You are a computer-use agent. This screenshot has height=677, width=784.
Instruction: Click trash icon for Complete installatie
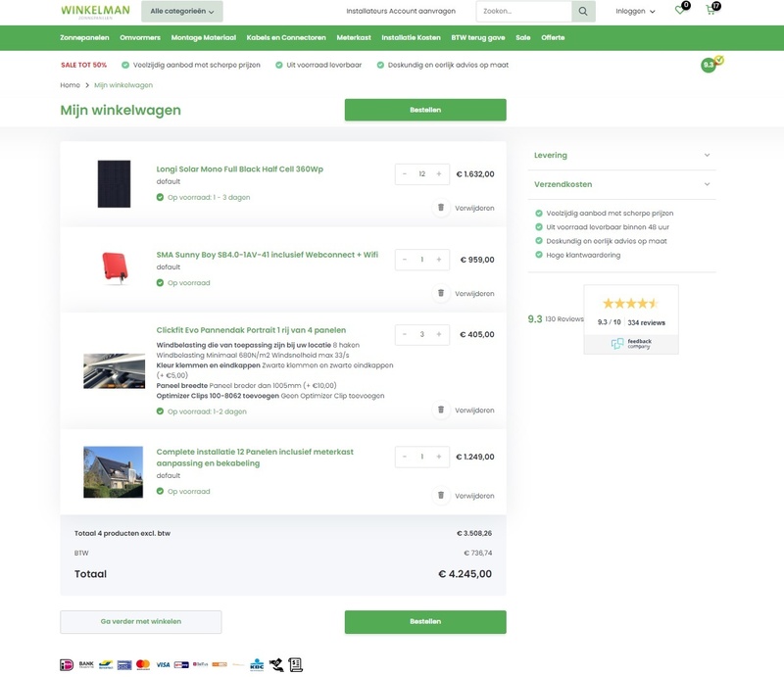click(441, 495)
